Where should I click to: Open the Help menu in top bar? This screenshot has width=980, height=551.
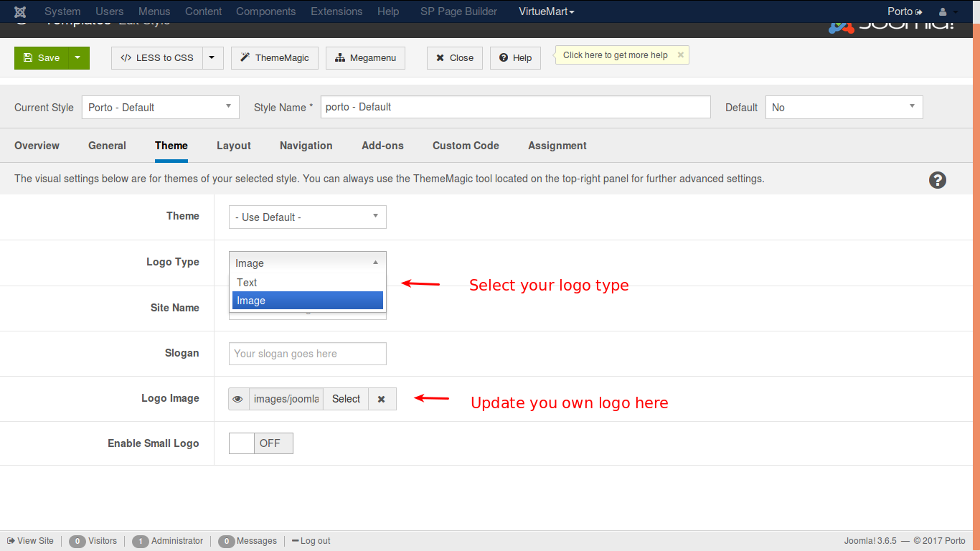click(388, 11)
